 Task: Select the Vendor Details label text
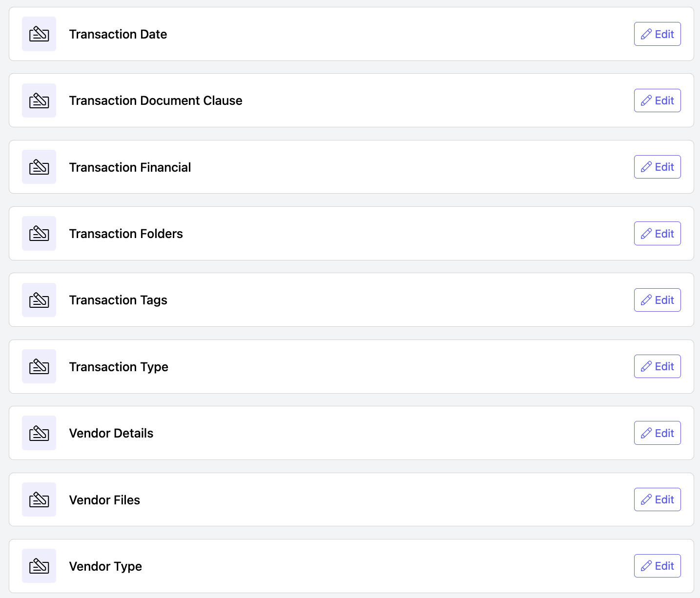pyautogui.click(x=111, y=433)
